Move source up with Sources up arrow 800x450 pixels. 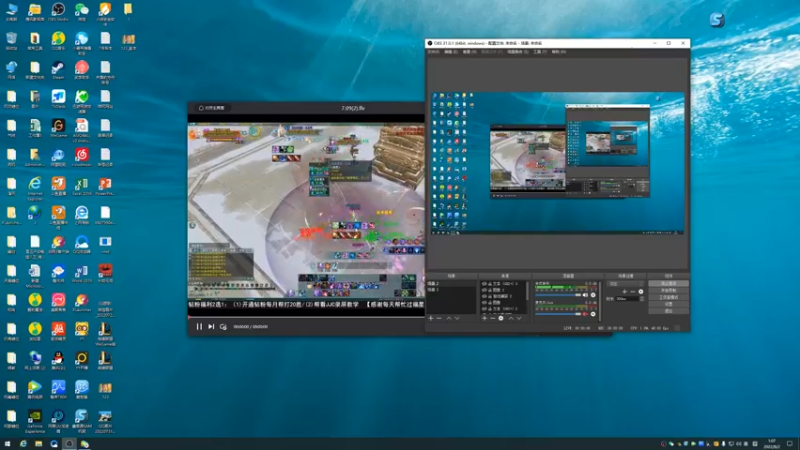pyautogui.click(x=511, y=318)
